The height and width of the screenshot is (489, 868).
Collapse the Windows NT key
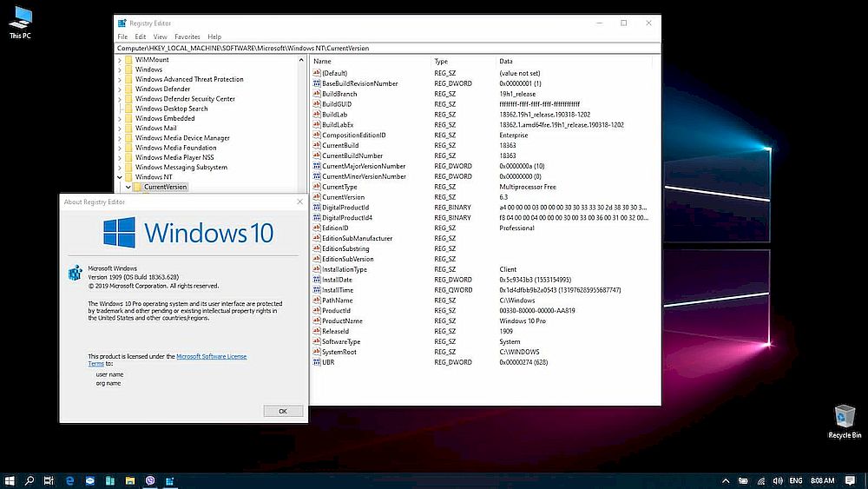tap(120, 177)
